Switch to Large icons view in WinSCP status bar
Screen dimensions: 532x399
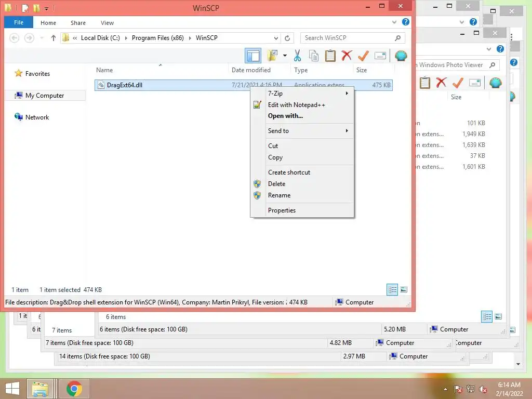(403, 290)
